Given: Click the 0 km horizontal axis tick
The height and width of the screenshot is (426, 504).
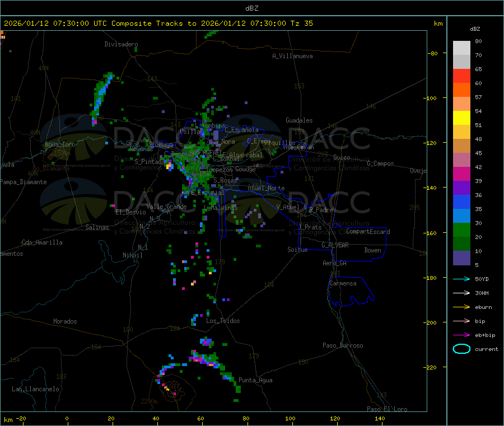Looking at the screenshot, I should point(67,418).
